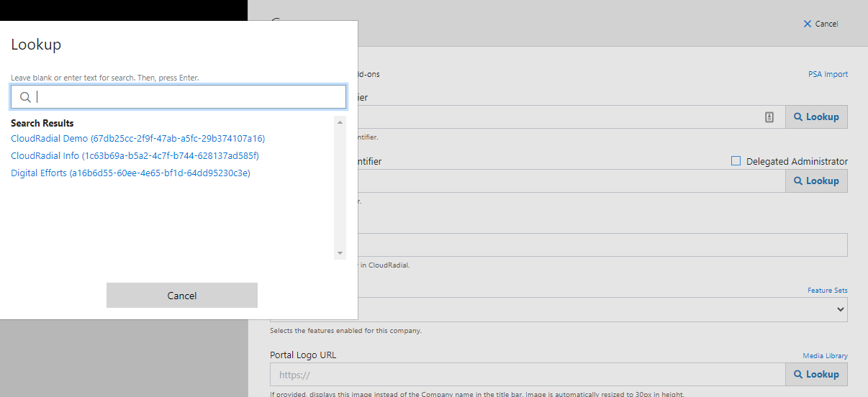This screenshot has height=397, width=868.
Task: Select CloudRadial Info search result
Action: coord(135,155)
